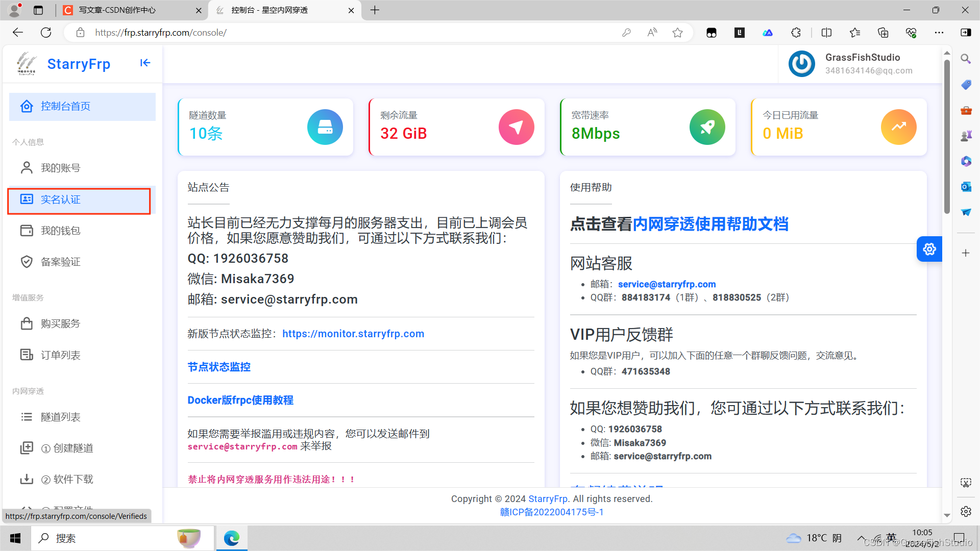980x551 pixels.
Task: Open browser extensions puzzle icon
Action: point(796,33)
